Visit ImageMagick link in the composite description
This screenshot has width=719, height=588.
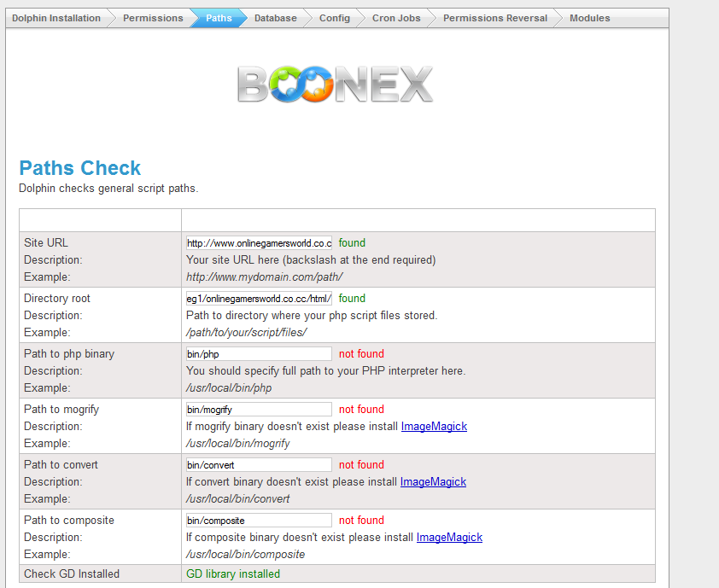point(449,538)
